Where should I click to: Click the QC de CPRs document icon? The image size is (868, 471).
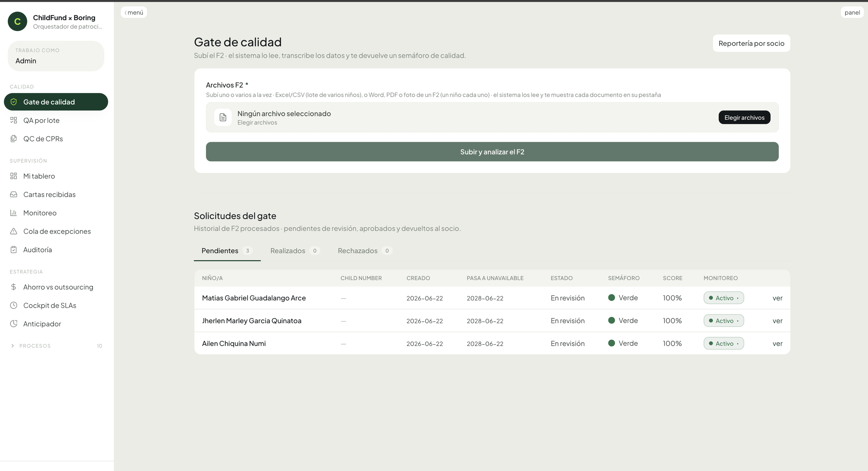click(13, 138)
